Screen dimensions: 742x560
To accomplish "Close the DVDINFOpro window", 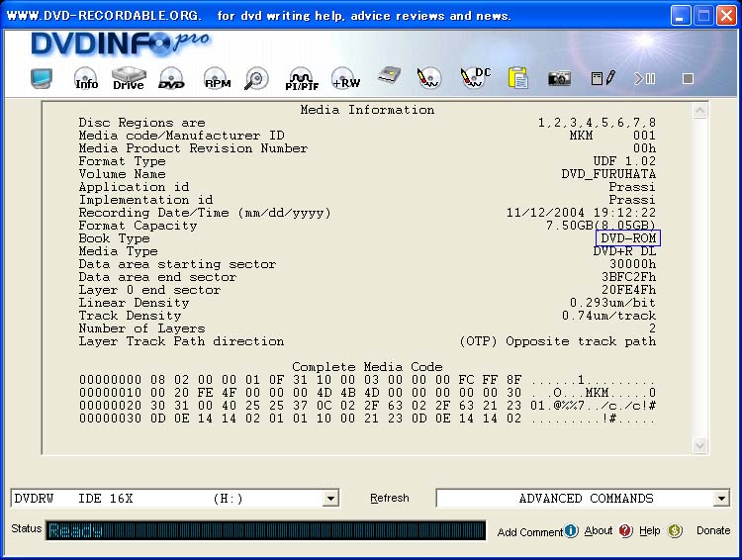I will tap(726, 16).
